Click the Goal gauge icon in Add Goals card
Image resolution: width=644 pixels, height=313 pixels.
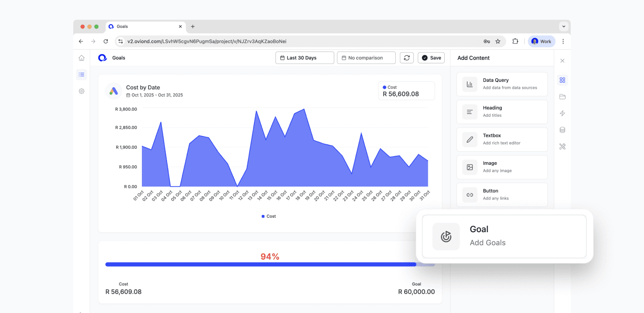(x=446, y=236)
